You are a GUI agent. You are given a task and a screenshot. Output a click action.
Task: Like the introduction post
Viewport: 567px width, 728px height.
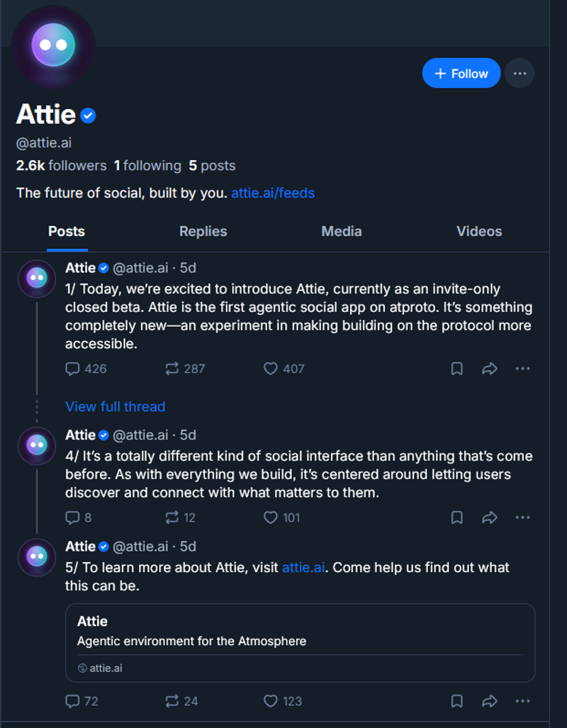pos(270,369)
